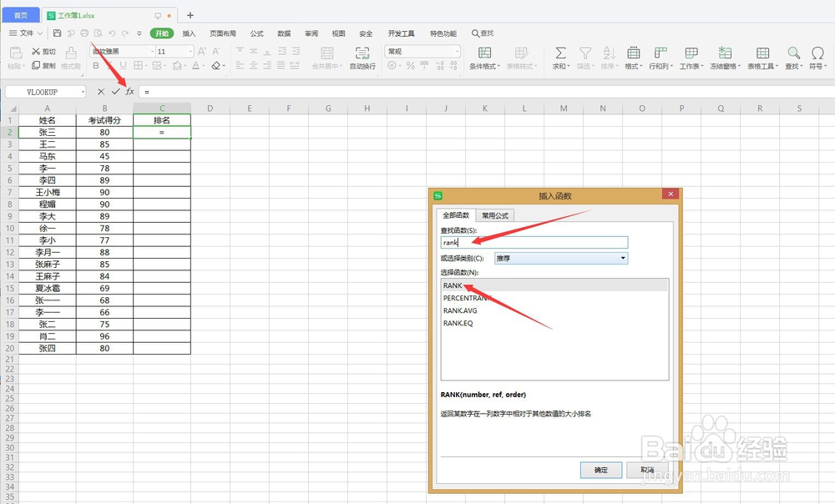Toggle Bold formatting button
This screenshot has width=835, height=504.
(x=96, y=65)
